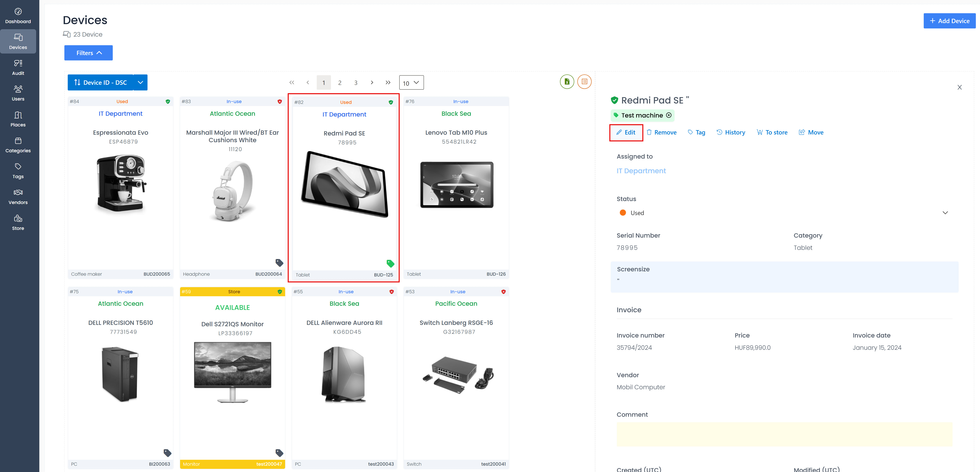Open Atlantic Ocean link on Marshall card
This screenshot has height=472, width=980.
pos(232,113)
